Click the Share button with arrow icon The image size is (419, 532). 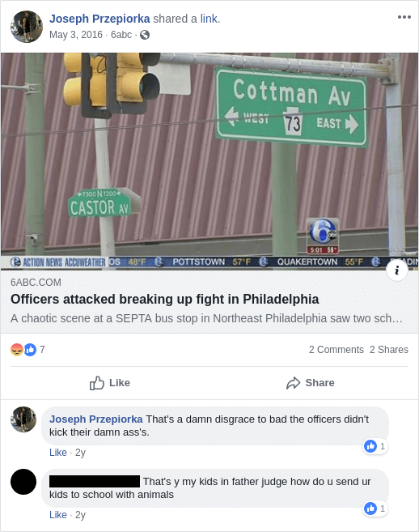310,383
